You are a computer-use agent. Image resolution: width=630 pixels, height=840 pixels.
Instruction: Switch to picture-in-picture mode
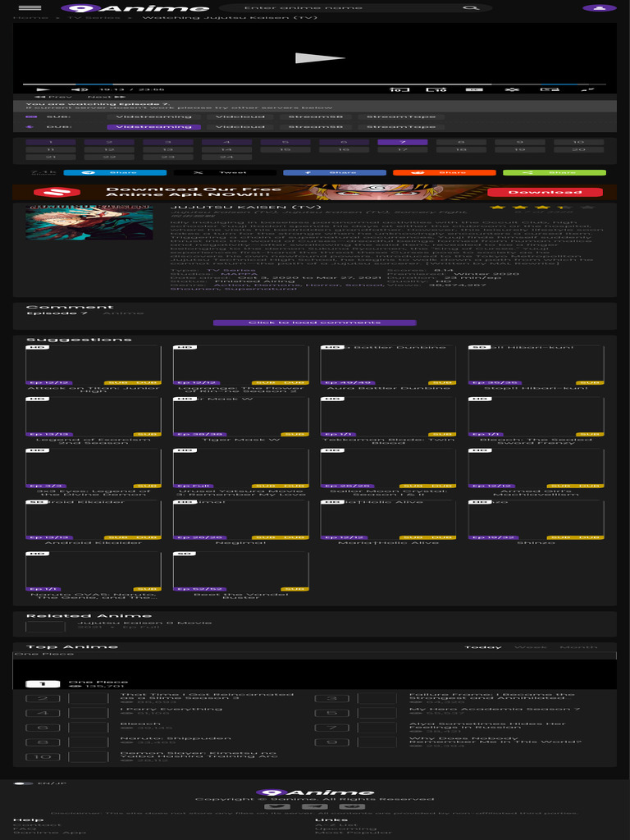coord(550,89)
